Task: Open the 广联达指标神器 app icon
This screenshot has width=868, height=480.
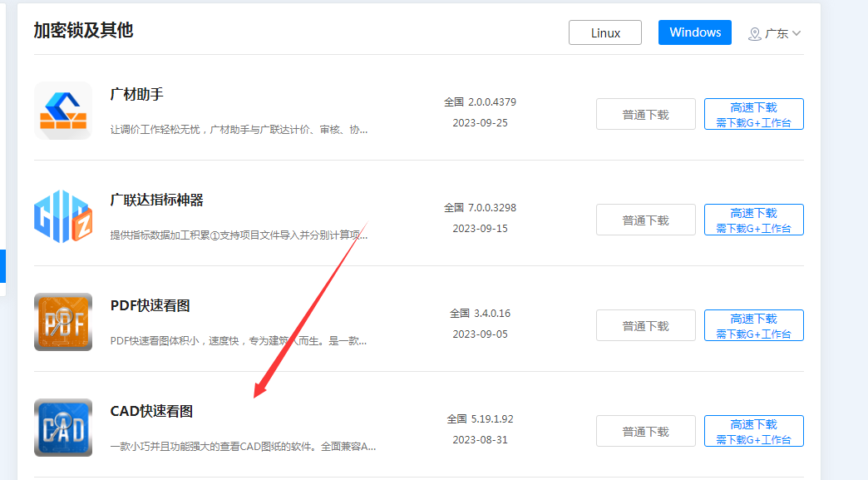Action: tap(63, 216)
